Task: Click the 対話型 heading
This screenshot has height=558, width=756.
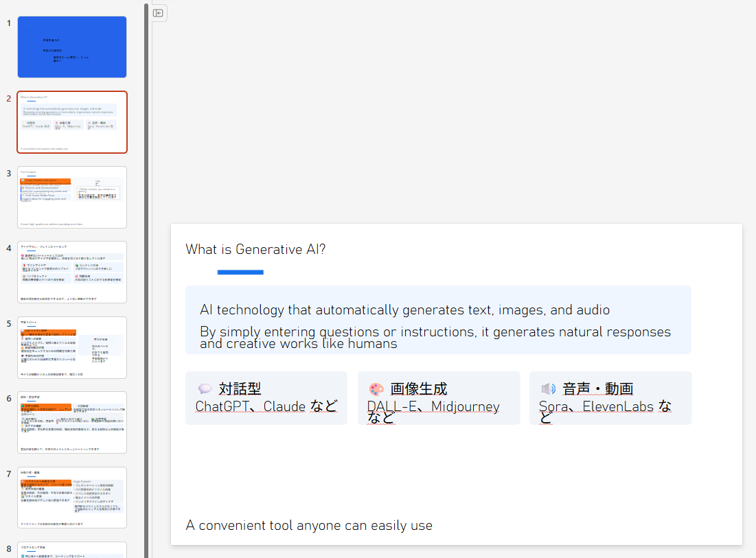Action: 240,388
